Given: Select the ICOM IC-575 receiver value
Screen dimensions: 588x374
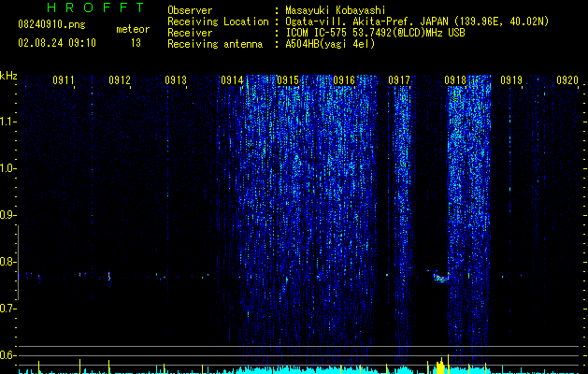Looking at the screenshot, I should [375, 33].
